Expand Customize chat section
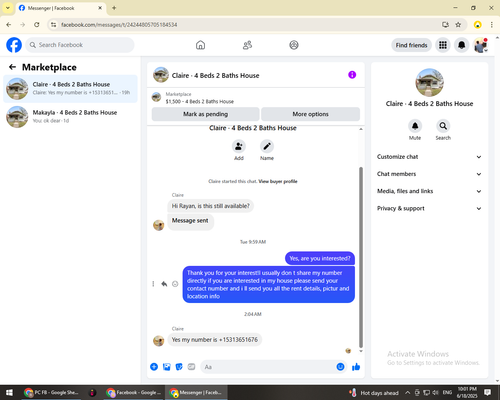The image size is (500, 400). pos(429,157)
